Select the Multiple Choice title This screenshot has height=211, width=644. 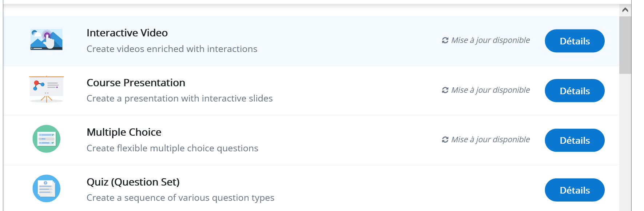124,132
